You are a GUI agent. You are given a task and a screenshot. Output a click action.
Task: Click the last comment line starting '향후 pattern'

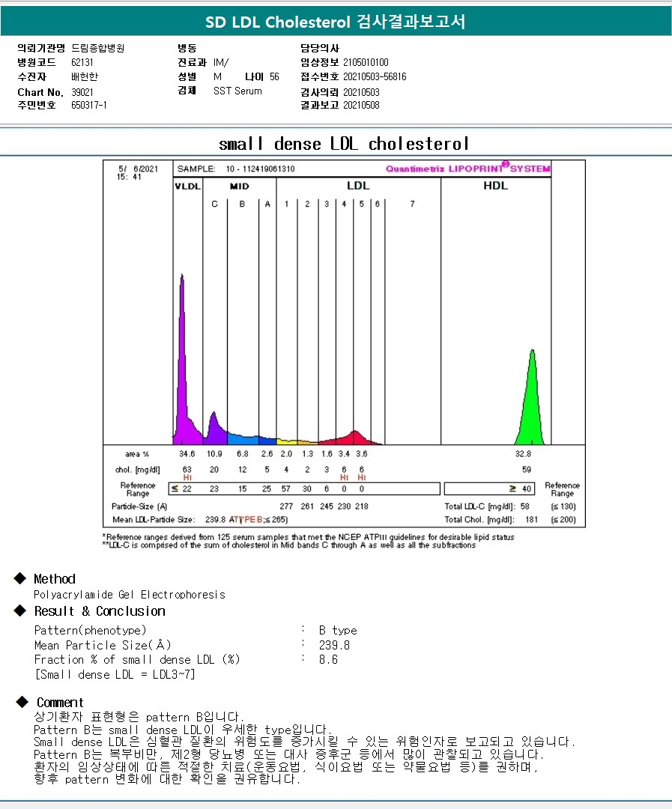167,779
